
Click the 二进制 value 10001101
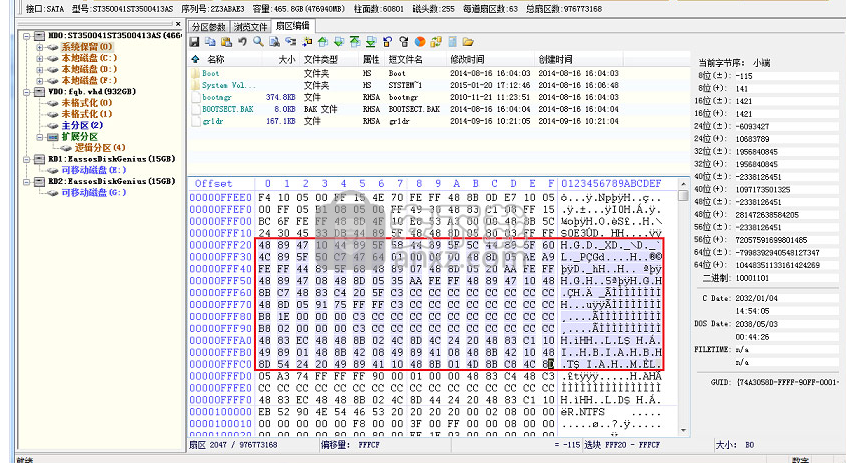click(752, 278)
